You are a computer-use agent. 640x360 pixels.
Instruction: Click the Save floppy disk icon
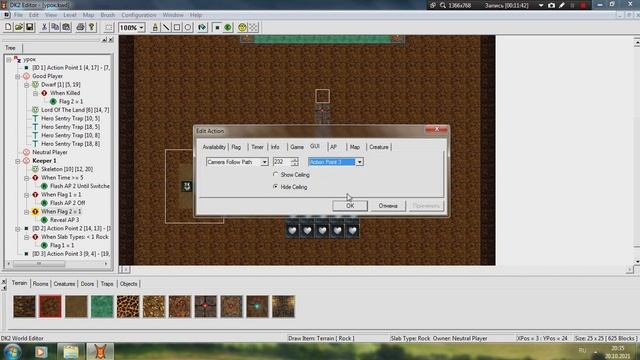click(29, 27)
